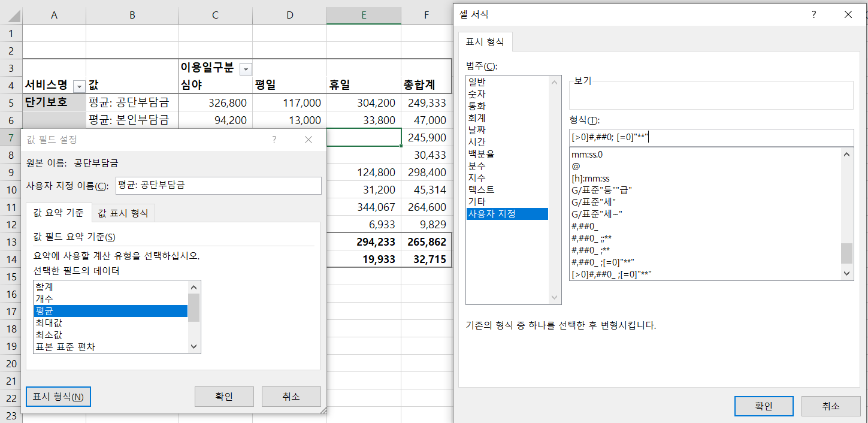
Task: Select column E header
Action: [364, 16]
